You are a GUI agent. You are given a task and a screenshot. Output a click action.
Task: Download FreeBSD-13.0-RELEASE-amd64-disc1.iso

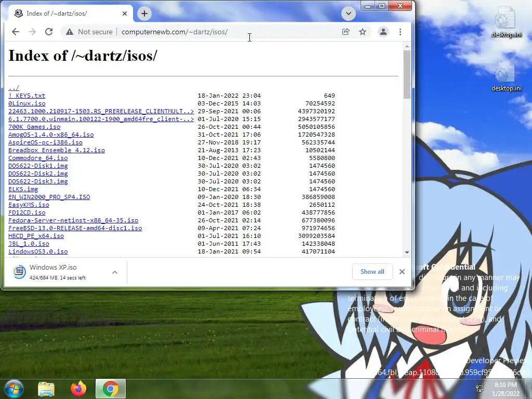[x=75, y=229]
